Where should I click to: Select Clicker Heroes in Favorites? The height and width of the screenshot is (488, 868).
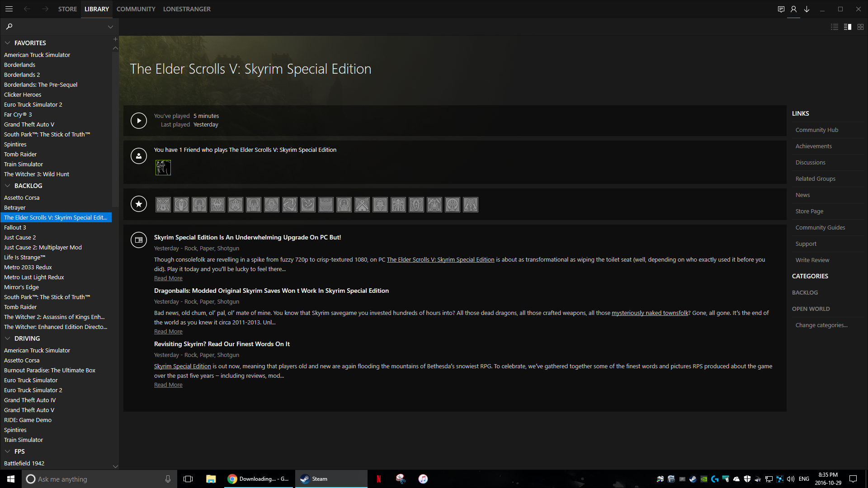pyautogui.click(x=56, y=94)
